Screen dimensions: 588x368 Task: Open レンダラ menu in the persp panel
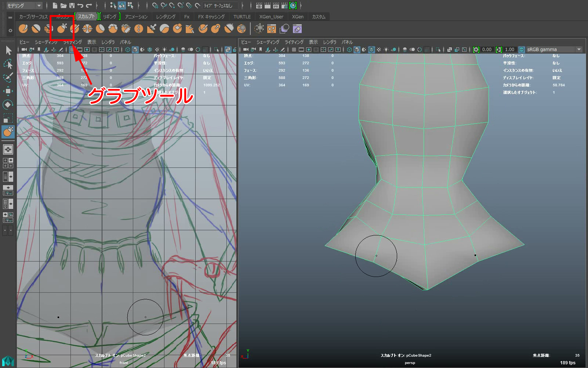click(330, 42)
